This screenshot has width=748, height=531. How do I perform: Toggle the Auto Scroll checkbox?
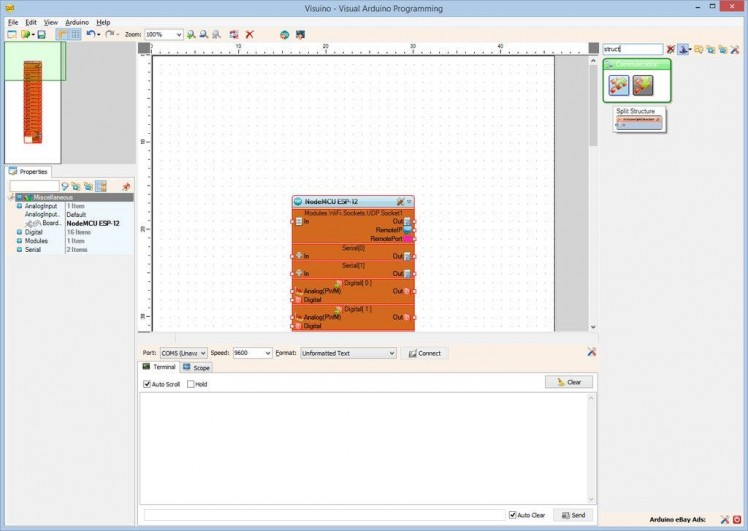pyautogui.click(x=147, y=384)
